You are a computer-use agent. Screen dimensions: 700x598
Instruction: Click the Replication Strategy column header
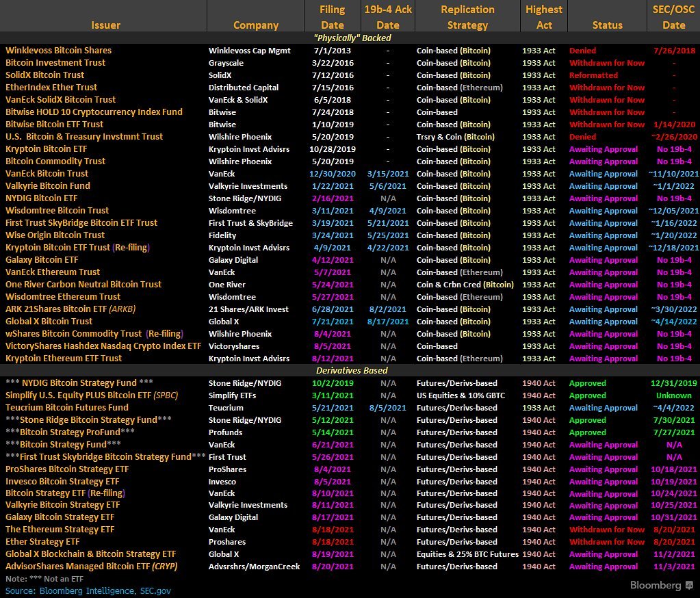(467, 17)
